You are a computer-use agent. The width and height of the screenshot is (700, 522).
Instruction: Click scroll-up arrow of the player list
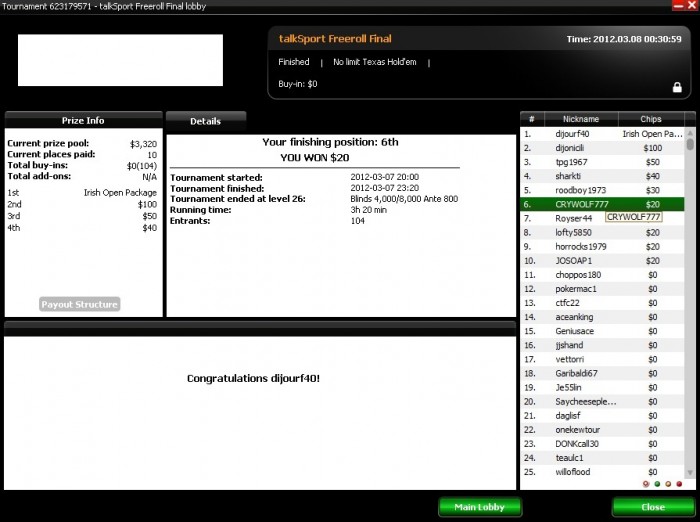690,133
